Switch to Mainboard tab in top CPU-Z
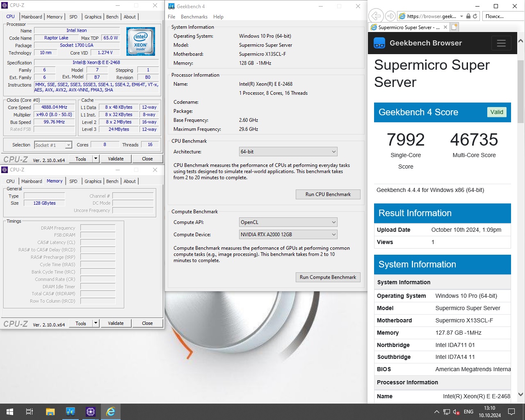The height and width of the screenshot is (420, 525). [x=32, y=17]
